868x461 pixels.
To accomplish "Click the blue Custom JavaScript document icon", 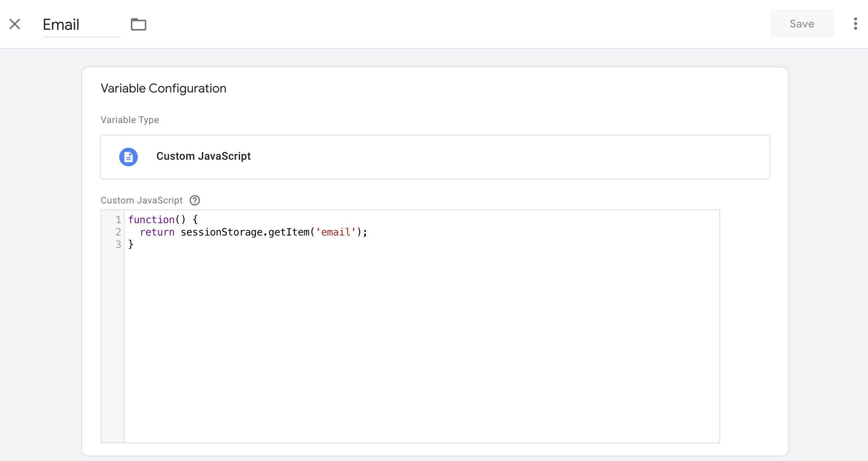I will tap(129, 157).
